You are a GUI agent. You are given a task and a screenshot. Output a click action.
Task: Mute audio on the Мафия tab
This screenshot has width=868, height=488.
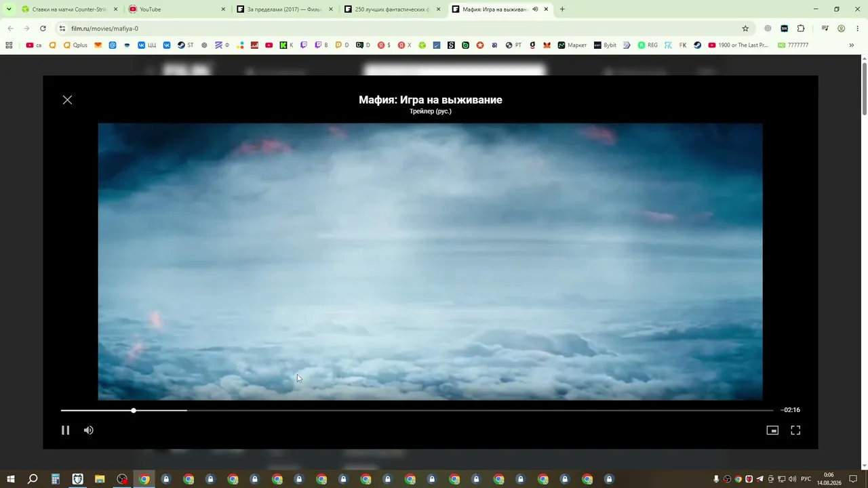click(535, 9)
